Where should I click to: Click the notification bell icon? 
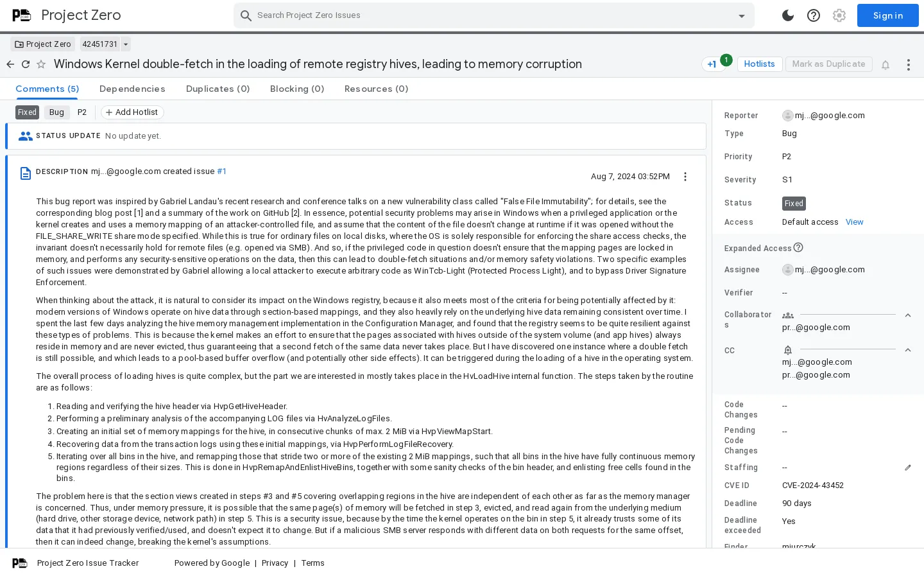pos(886,65)
